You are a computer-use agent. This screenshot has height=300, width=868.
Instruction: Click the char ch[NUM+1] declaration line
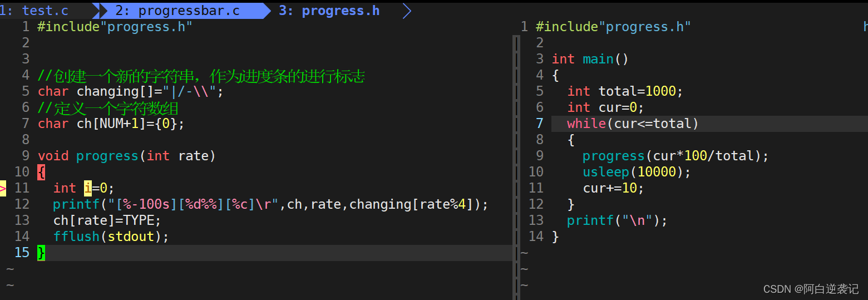coord(111,124)
